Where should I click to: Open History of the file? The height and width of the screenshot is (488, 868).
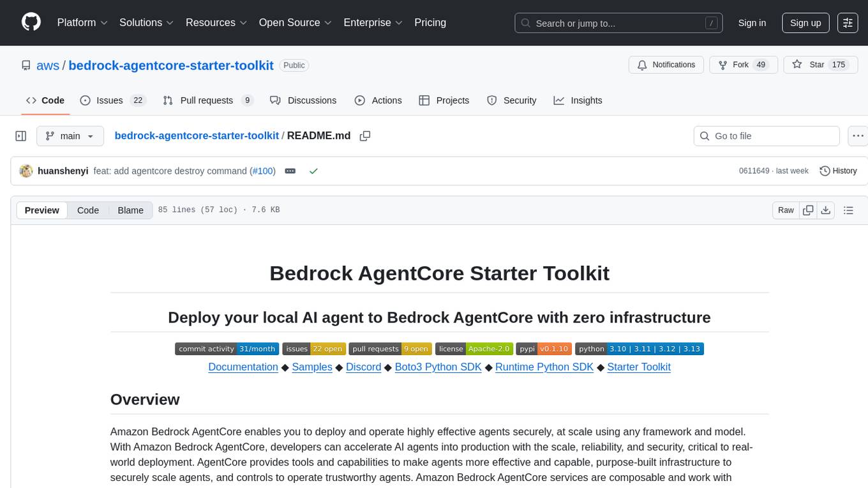838,171
